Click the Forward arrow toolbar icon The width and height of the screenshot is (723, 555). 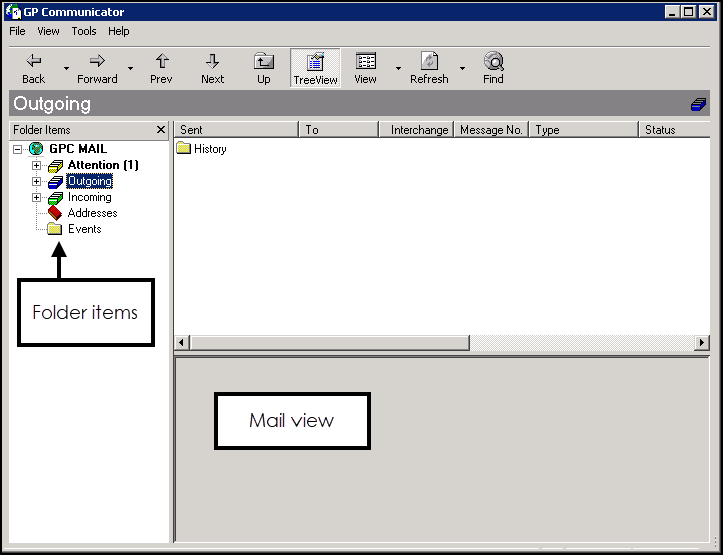click(97, 60)
